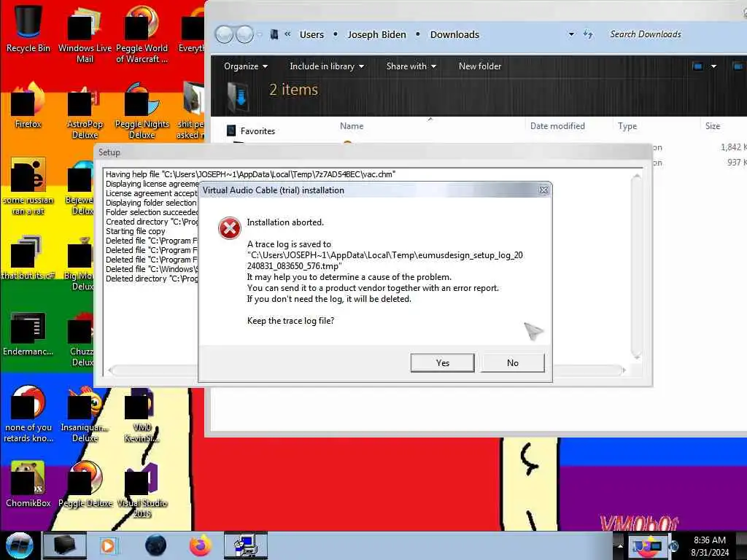Screen dimensions: 747x560
Task: Click the 'Having help file' log line in Setup
Action: point(250,174)
